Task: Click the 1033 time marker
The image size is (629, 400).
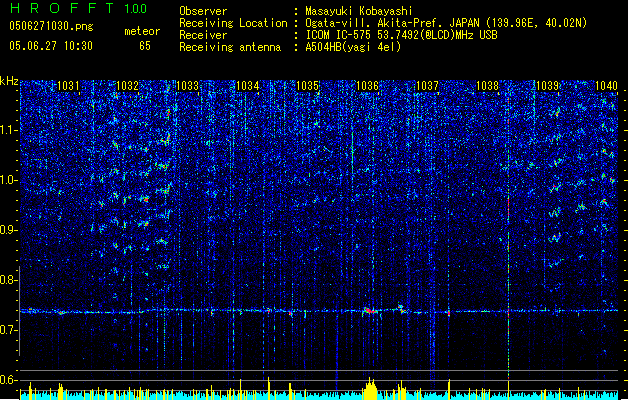Action: (187, 85)
